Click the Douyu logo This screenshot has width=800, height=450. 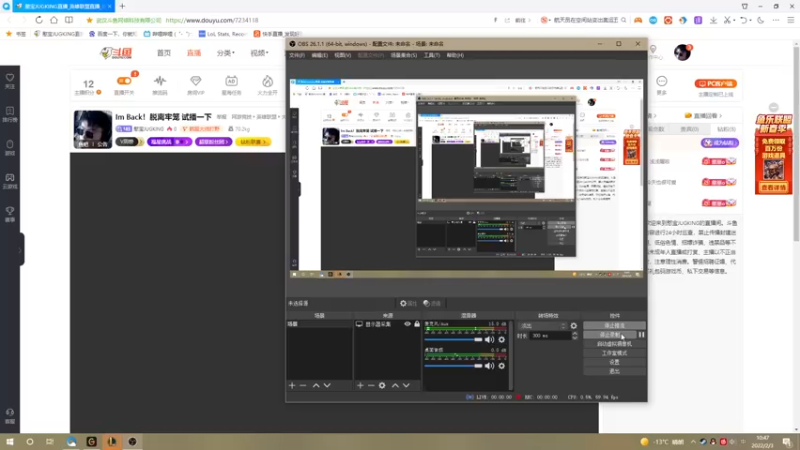click(x=116, y=53)
